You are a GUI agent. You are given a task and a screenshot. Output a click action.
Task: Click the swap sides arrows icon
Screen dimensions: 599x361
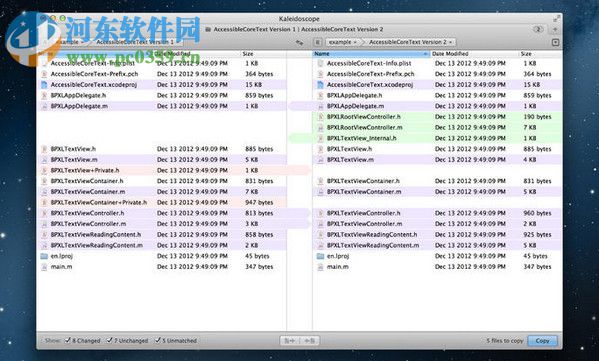click(x=300, y=42)
